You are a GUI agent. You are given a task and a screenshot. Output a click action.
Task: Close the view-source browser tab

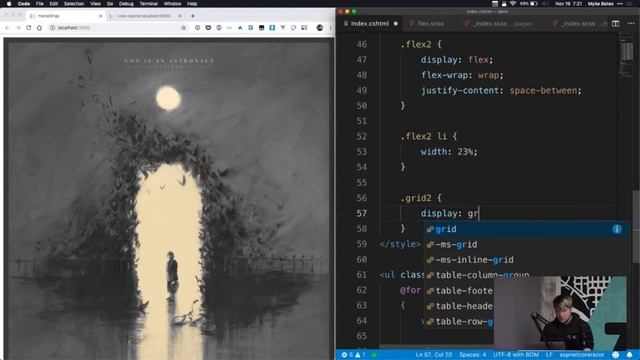tap(180, 16)
